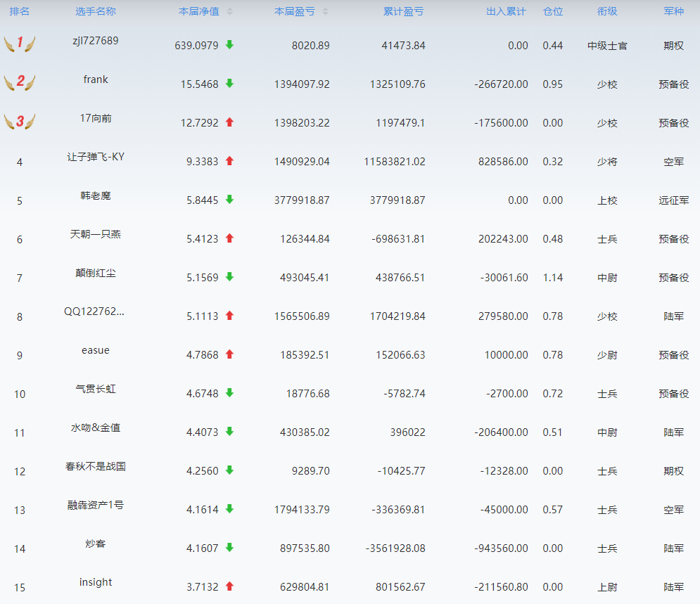Click green down arrow beside 4.1614
This screenshot has height=604, width=700.
point(229,509)
